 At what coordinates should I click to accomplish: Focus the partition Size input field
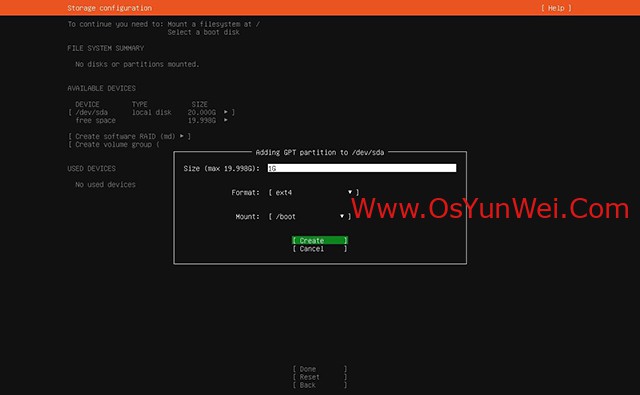[x=362, y=168]
